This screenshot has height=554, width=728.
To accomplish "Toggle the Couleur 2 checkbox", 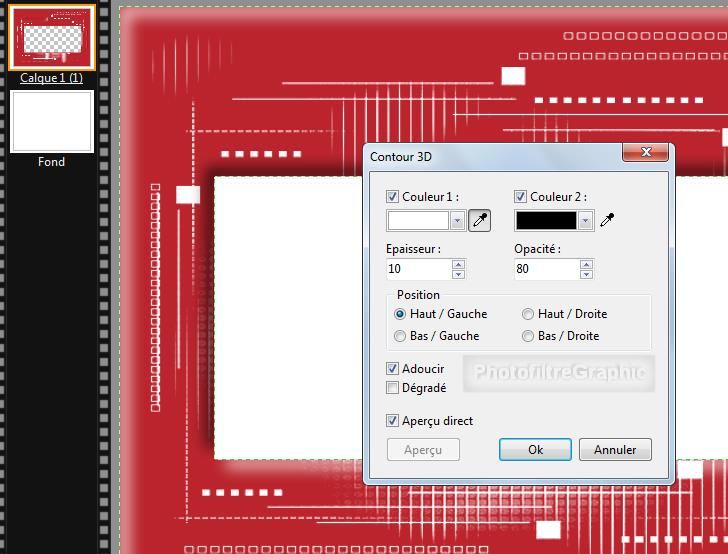I will pyautogui.click(x=521, y=197).
